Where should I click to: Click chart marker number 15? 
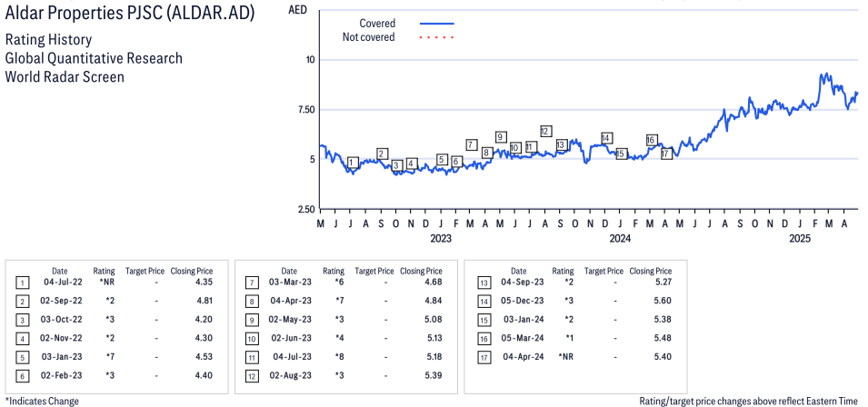[x=621, y=154]
